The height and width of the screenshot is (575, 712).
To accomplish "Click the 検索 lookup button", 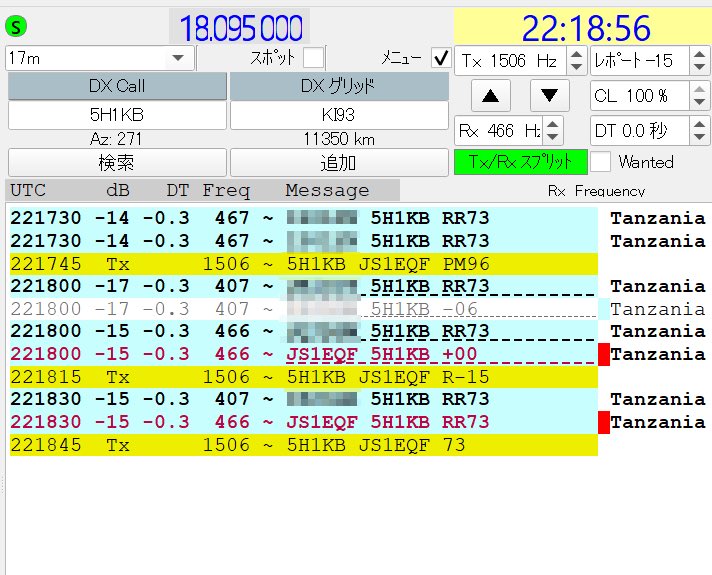I will click(117, 163).
